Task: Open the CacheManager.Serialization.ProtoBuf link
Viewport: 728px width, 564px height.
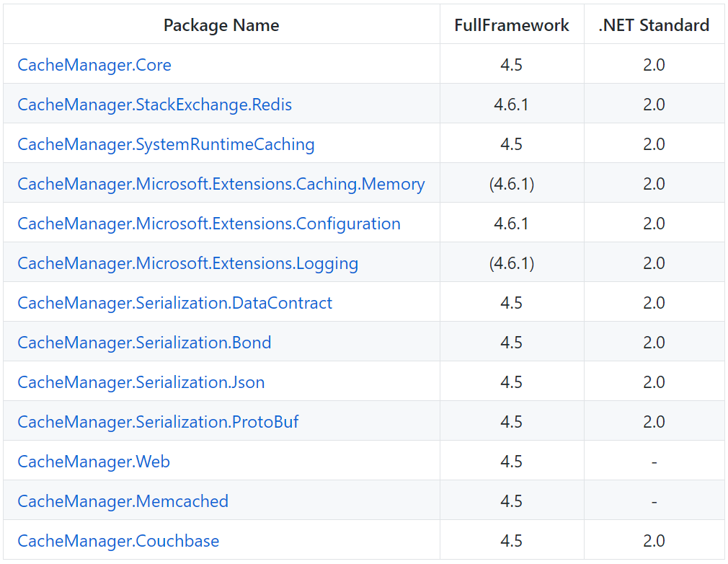Action: (158, 422)
